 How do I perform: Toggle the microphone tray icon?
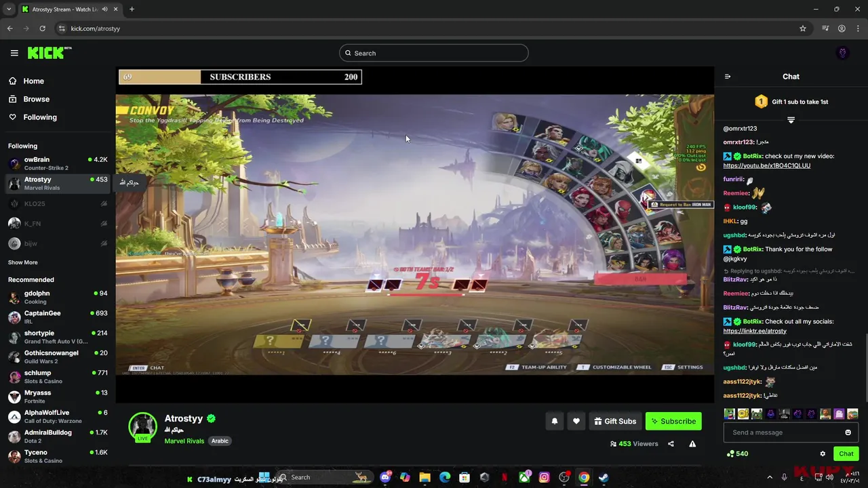click(x=785, y=477)
